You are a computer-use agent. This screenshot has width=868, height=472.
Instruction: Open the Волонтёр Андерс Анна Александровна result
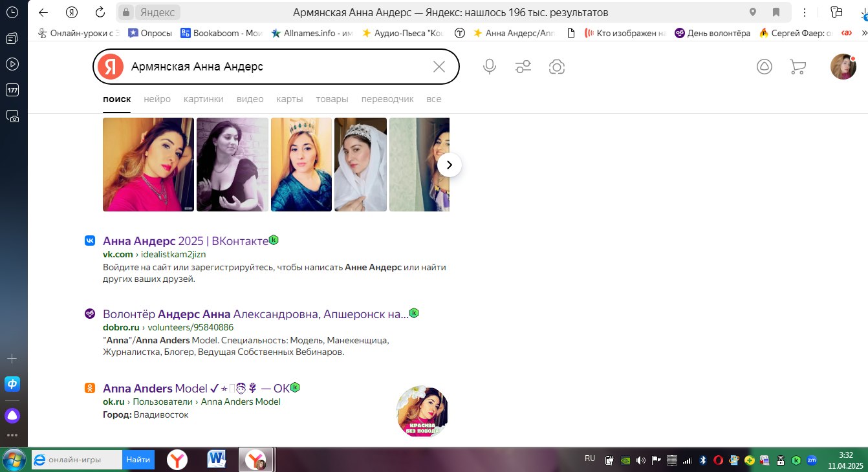(255, 314)
